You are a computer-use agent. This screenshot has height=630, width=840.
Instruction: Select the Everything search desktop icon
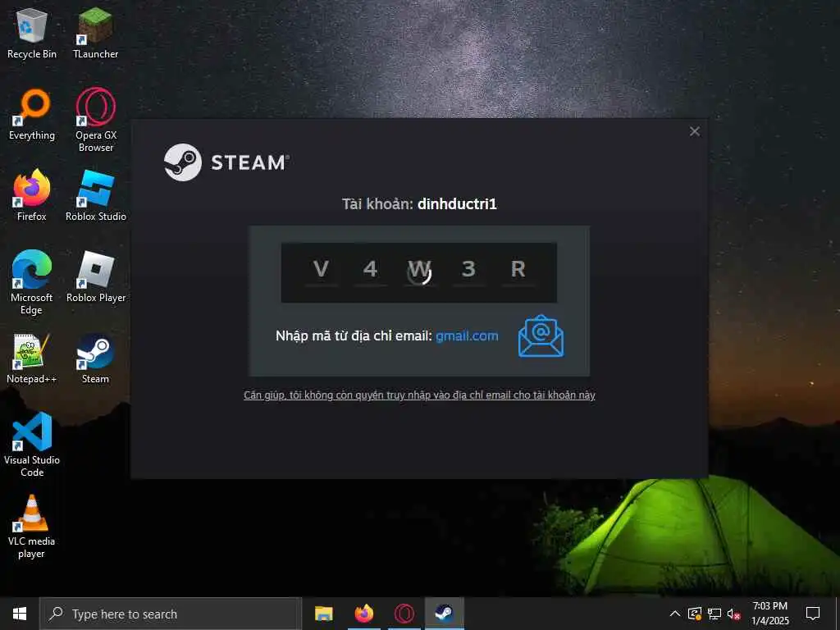coord(32,115)
